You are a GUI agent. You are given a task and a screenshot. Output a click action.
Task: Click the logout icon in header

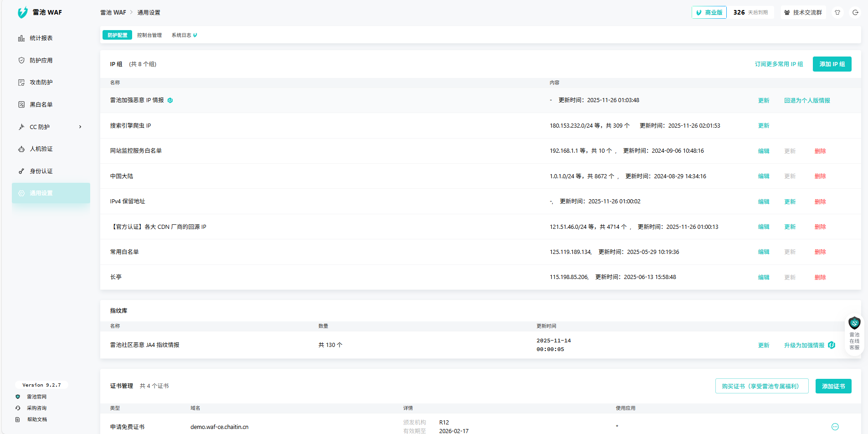tap(855, 12)
